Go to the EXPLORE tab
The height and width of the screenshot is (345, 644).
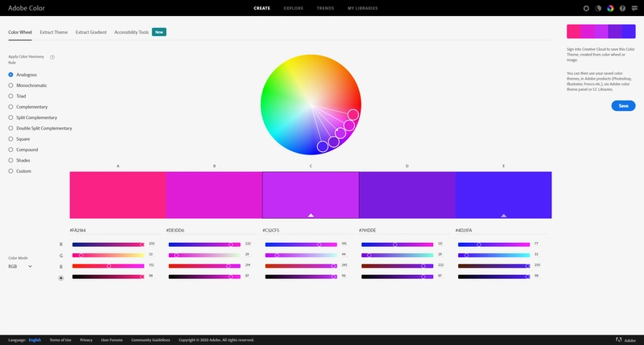293,8
